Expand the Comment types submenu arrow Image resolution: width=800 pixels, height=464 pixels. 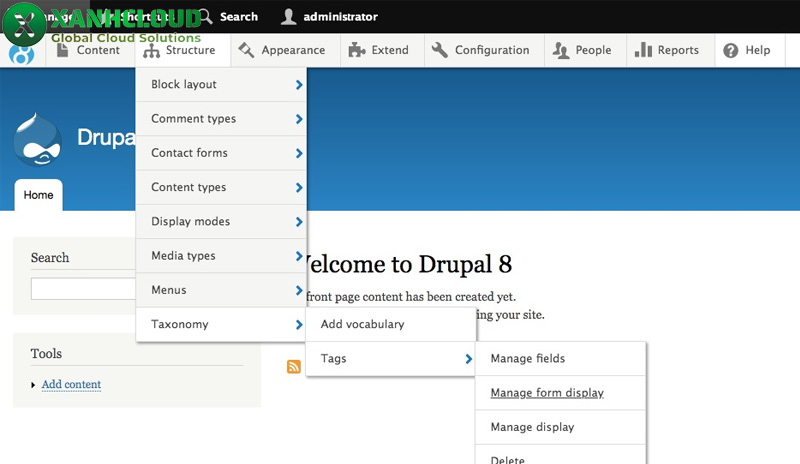[299, 119]
